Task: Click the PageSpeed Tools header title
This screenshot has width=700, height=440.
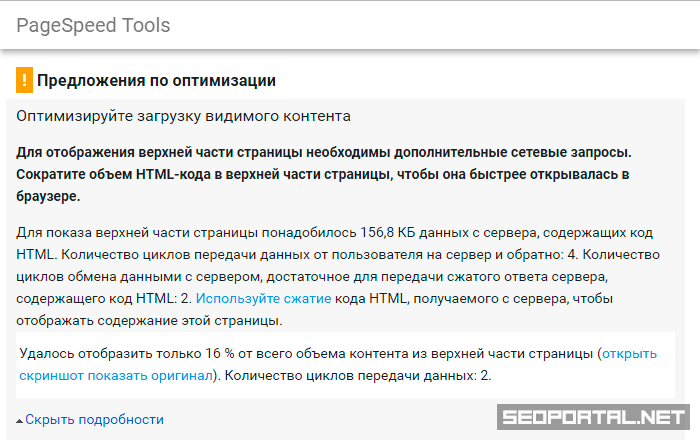Action: [x=93, y=25]
